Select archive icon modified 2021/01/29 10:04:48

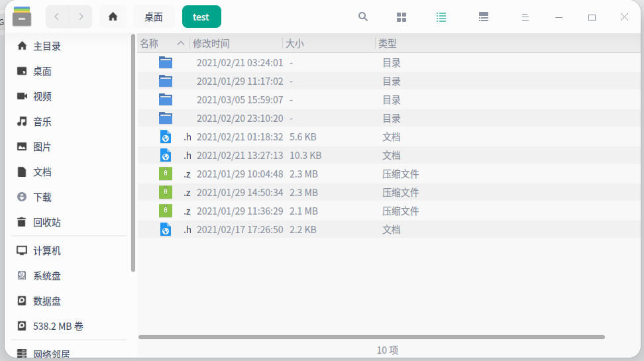(x=166, y=174)
